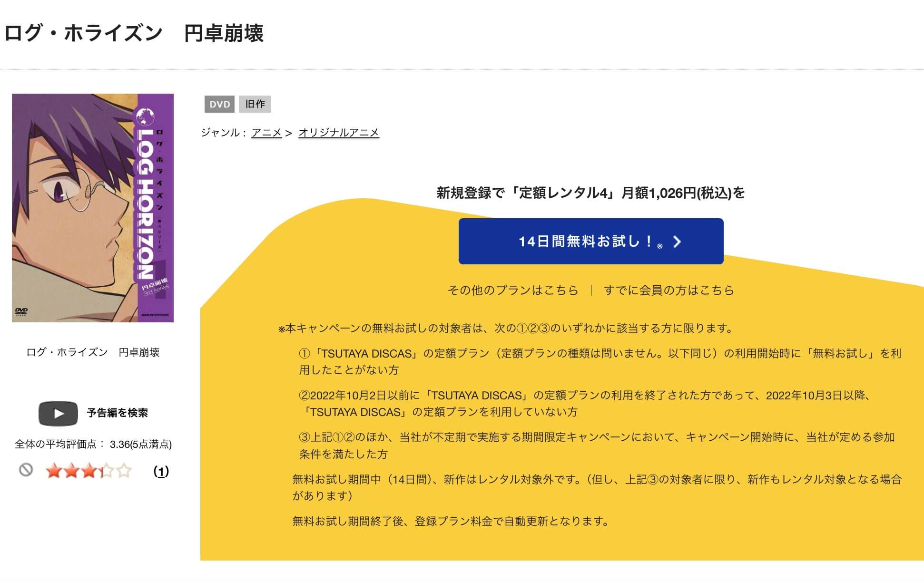The image size is (924, 581).
Task: Click the arrow chevron inside the blue trial button
Action: coord(677,242)
